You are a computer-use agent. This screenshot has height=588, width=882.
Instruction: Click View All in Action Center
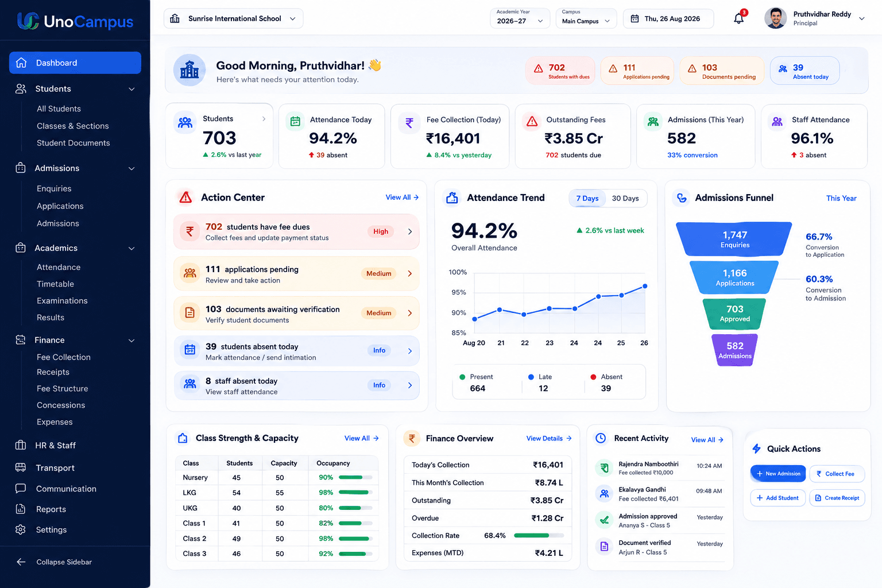point(402,198)
